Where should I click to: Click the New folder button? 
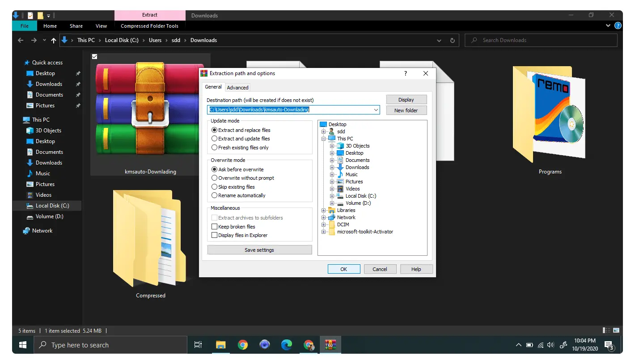point(406,110)
